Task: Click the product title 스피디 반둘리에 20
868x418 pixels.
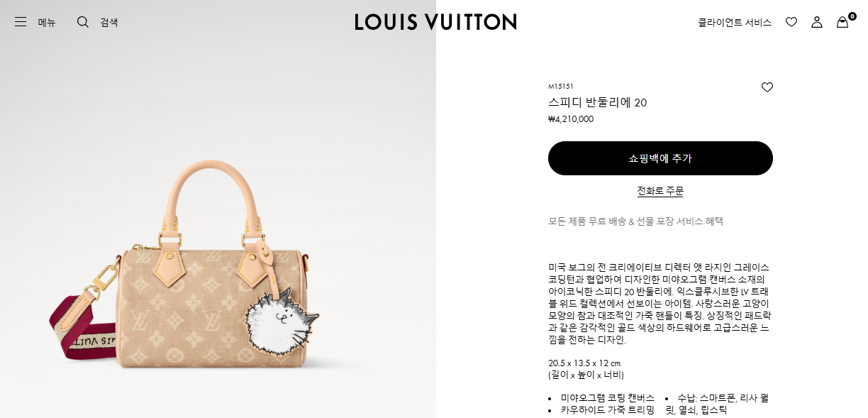Action: pyautogui.click(x=598, y=102)
